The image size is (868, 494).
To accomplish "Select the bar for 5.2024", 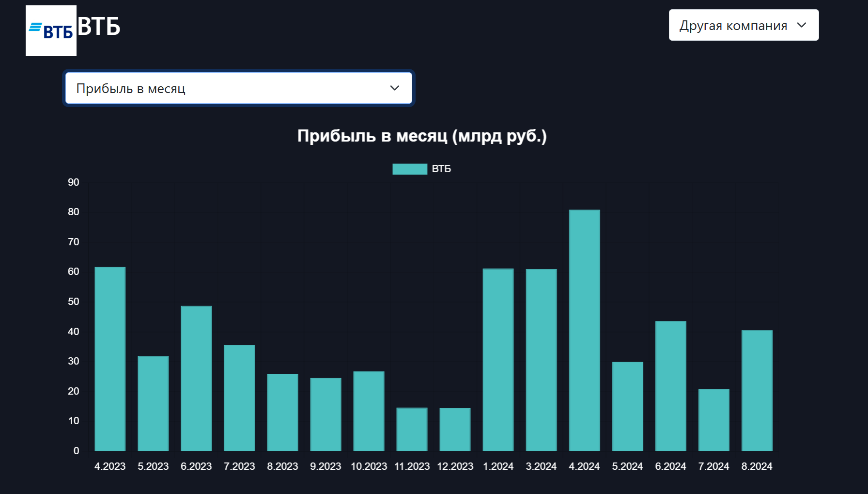I will pos(627,406).
